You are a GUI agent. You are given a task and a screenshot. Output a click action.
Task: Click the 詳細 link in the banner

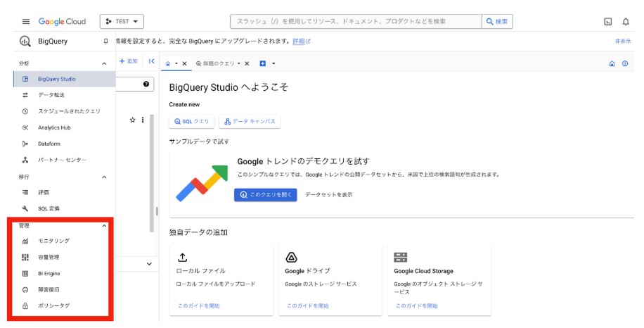tap(298, 42)
